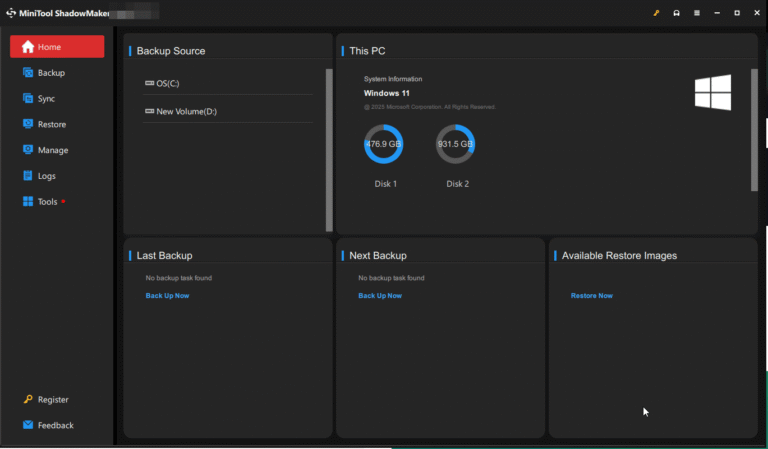Open Feedback envelope icon
The image size is (768, 449).
tap(28, 425)
